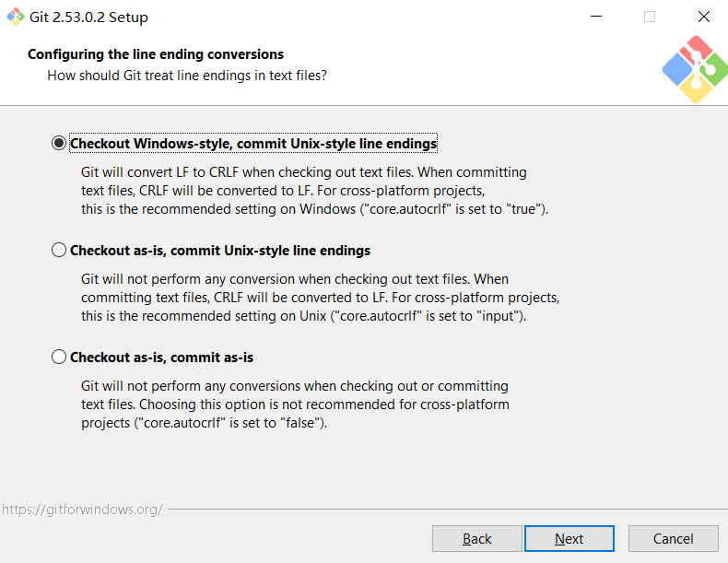Open the gitforwindows.org link

point(82,509)
